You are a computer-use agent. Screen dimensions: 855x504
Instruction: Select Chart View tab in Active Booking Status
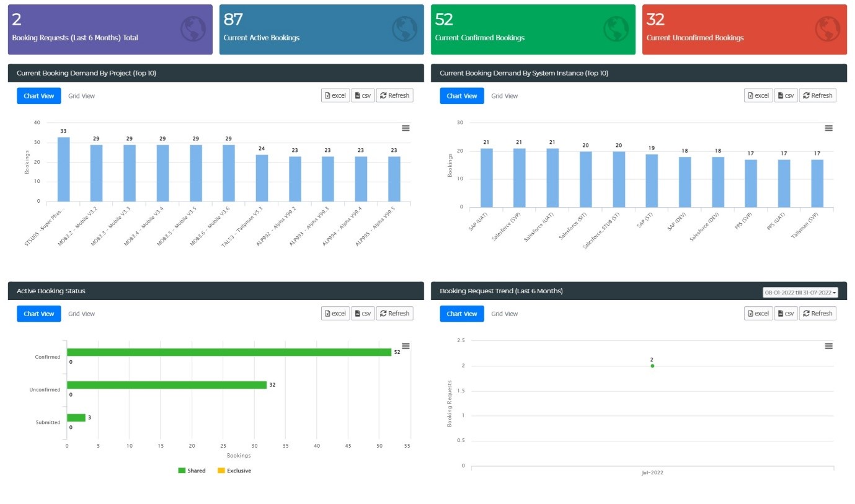39,314
